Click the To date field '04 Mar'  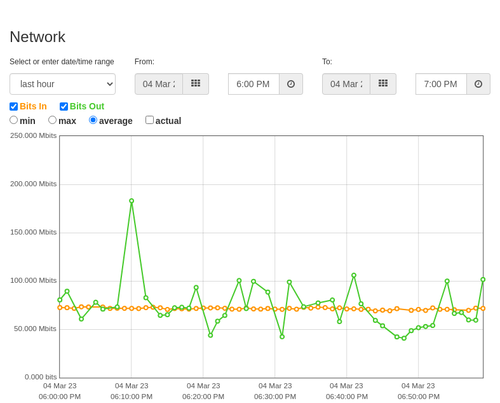(346, 84)
